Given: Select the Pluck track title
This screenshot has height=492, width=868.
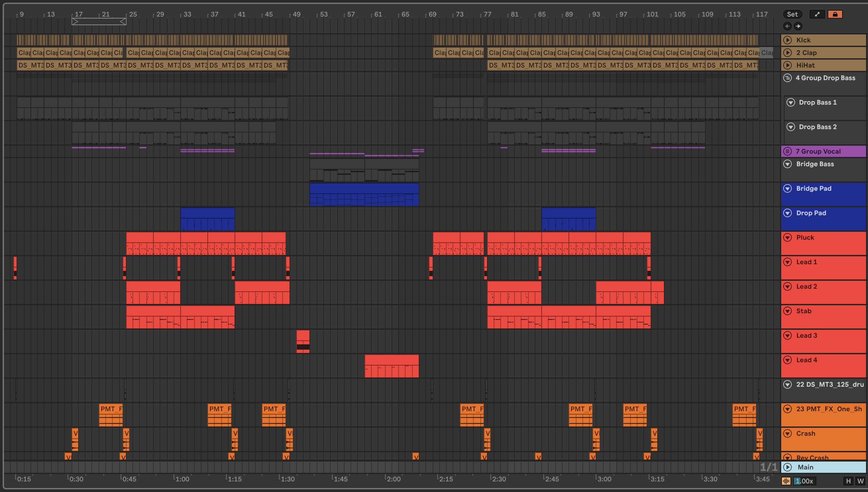Looking at the screenshot, I should [805, 237].
